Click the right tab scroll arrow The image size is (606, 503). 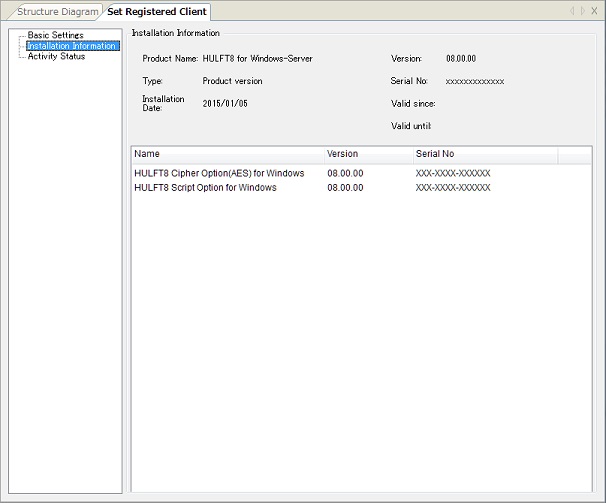582,11
